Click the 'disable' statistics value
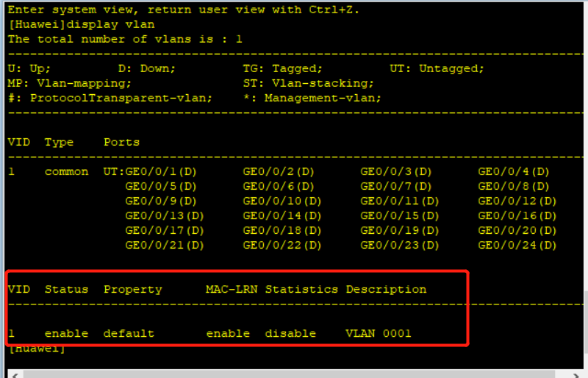 [290, 333]
